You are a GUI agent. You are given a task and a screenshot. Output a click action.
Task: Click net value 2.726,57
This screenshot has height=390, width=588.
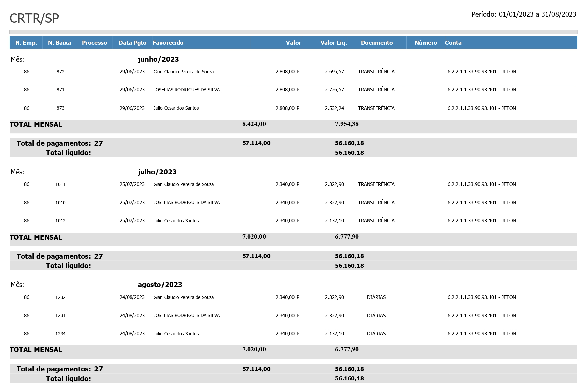[334, 90]
